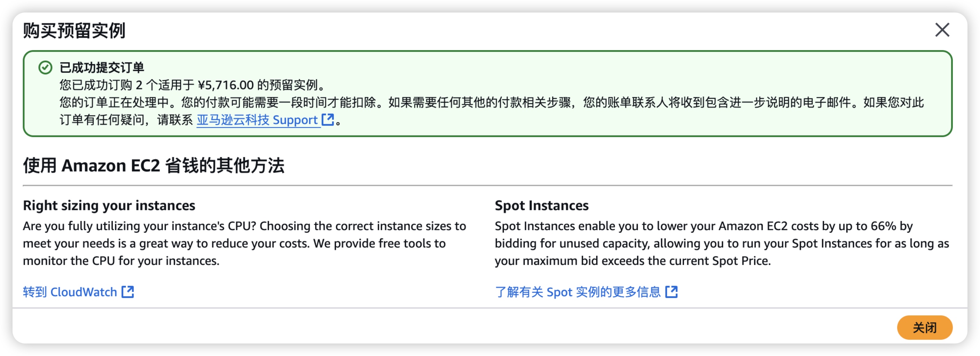Image resolution: width=980 pixels, height=356 pixels.
Task: Click the orange 关闭 button
Action: pyautogui.click(x=924, y=327)
